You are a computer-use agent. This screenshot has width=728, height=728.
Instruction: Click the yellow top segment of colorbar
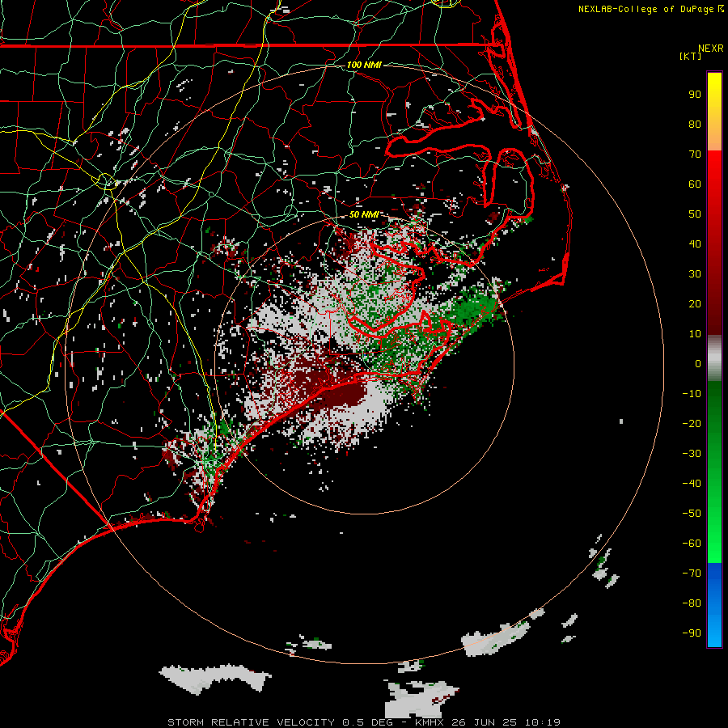coord(714,112)
